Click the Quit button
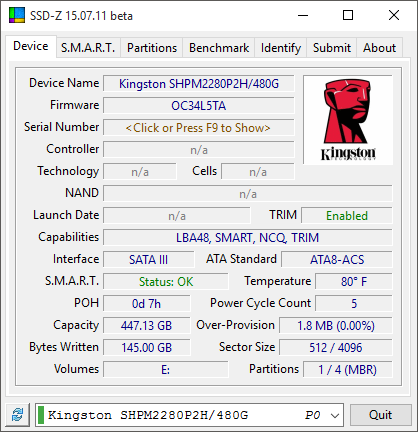This screenshot has width=418, height=432. (x=380, y=415)
